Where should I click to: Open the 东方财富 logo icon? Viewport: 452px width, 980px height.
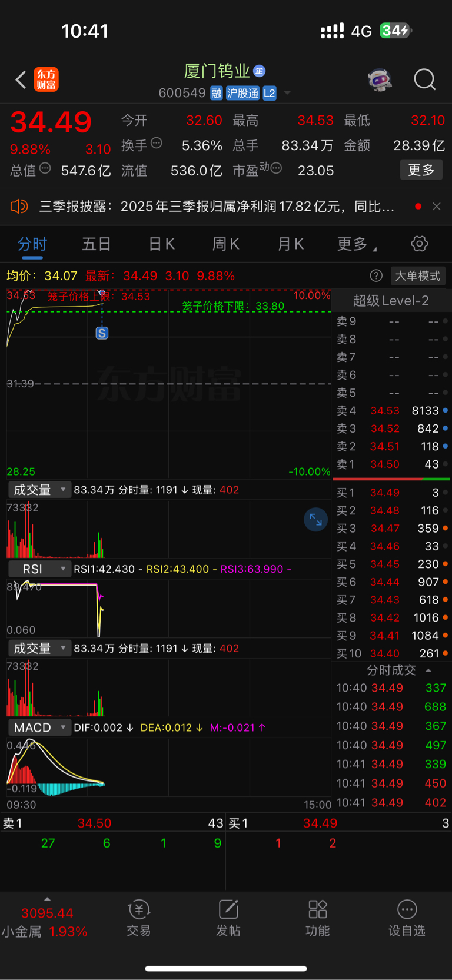click(x=46, y=79)
